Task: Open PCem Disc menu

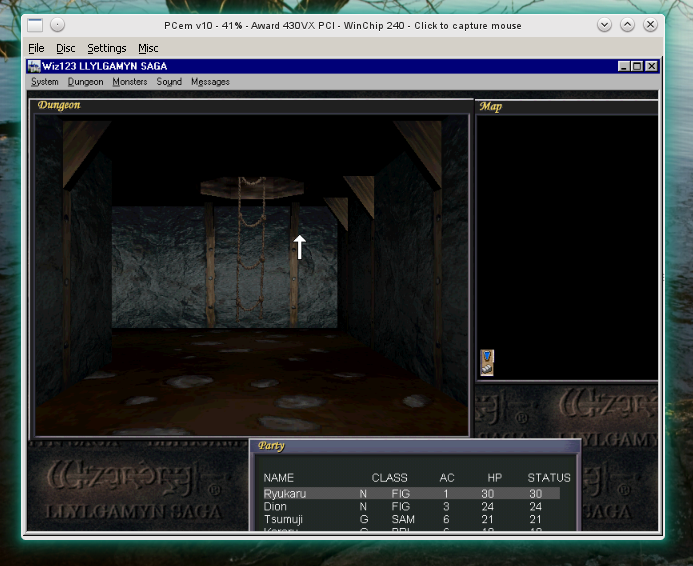Action: 65,48
